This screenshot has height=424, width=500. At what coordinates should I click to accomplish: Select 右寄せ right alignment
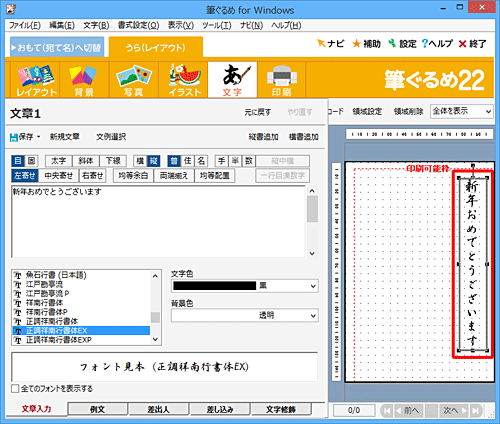click(92, 176)
